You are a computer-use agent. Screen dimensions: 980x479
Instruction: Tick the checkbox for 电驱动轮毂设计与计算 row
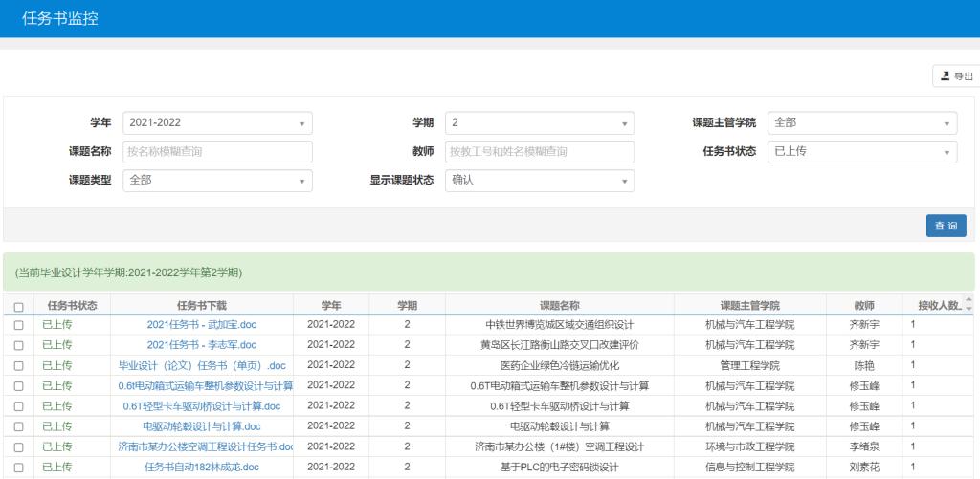point(18,426)
